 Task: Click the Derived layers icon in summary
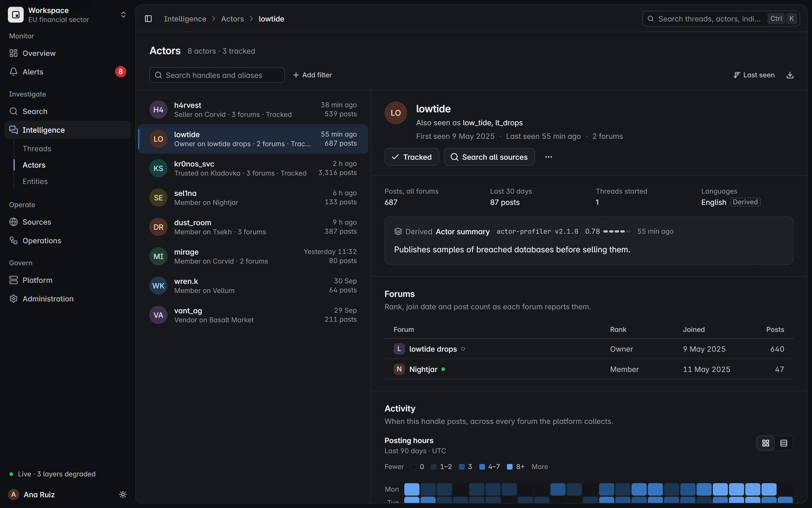pos(398,231)
